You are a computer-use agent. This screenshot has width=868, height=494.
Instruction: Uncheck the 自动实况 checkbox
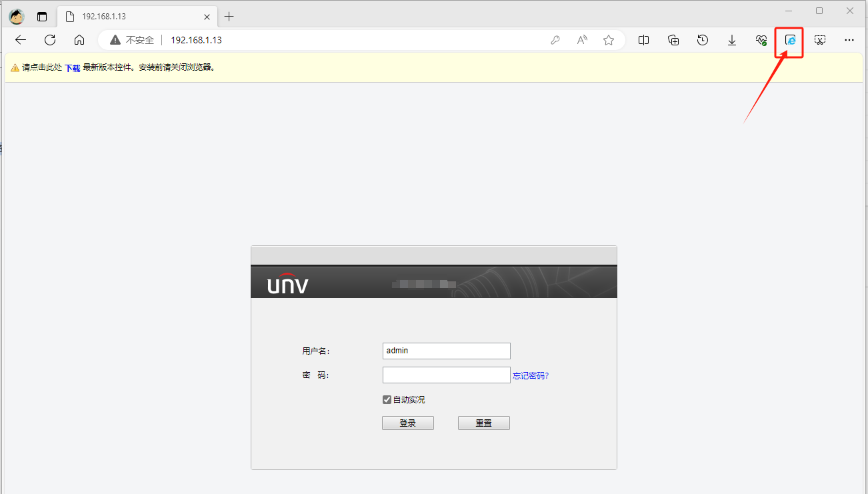click(x=387, y=399)
